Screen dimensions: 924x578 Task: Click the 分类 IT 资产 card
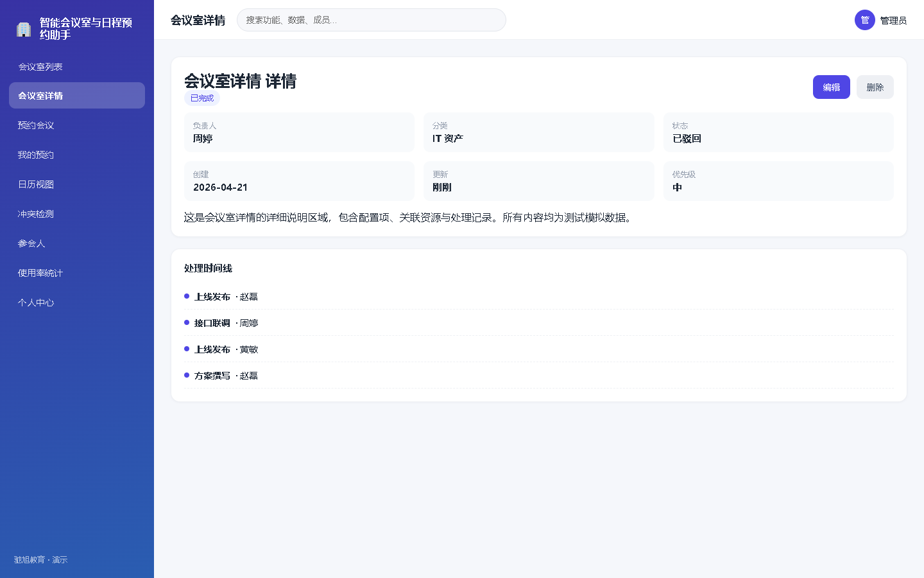539,132
